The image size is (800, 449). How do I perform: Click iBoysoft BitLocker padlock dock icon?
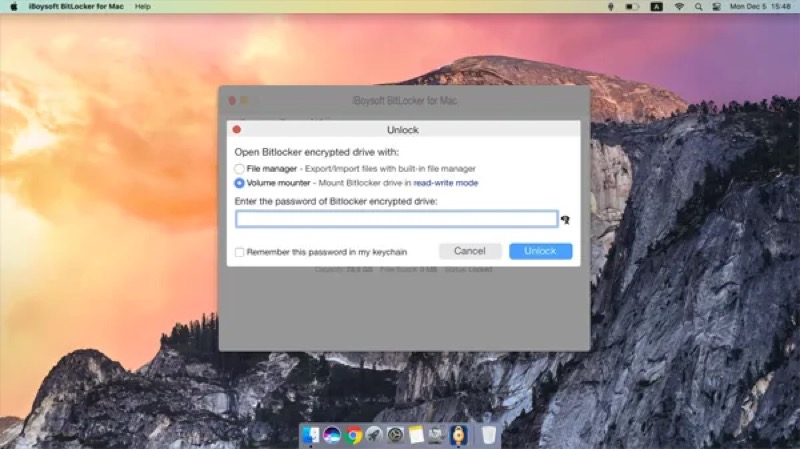[458, 435]
